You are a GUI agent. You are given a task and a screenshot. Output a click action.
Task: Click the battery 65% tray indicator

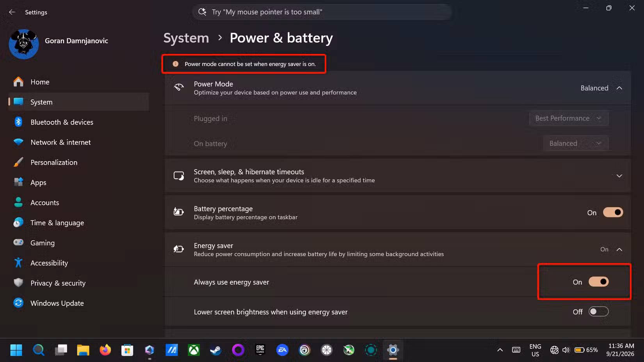coord(586,350)
